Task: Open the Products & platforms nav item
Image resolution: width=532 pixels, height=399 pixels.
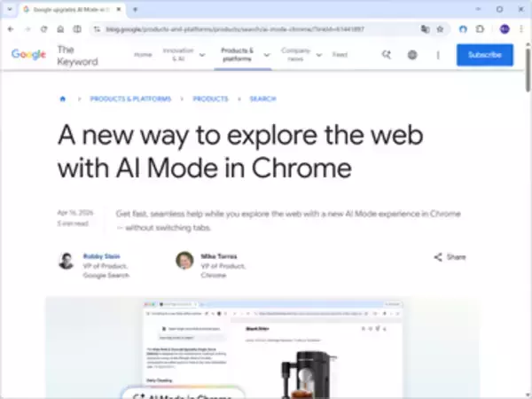Action: (x=237, y=55)
